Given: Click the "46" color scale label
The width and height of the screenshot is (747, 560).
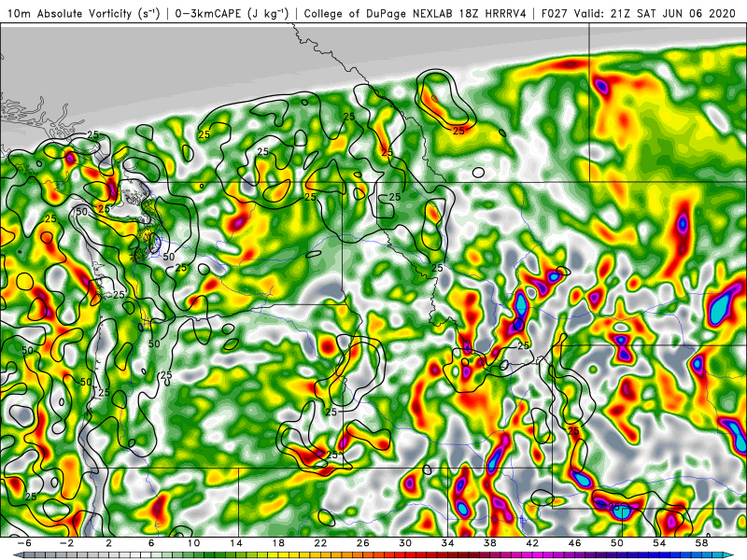Looking at the screenshot, I should pyautogui.click(x=575, y=543).
